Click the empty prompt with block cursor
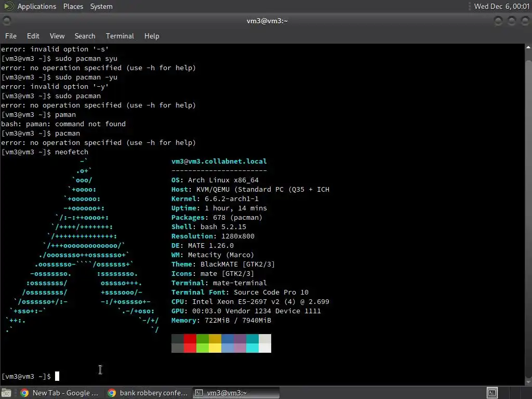532x399 pixels. (x=30, y=376)
